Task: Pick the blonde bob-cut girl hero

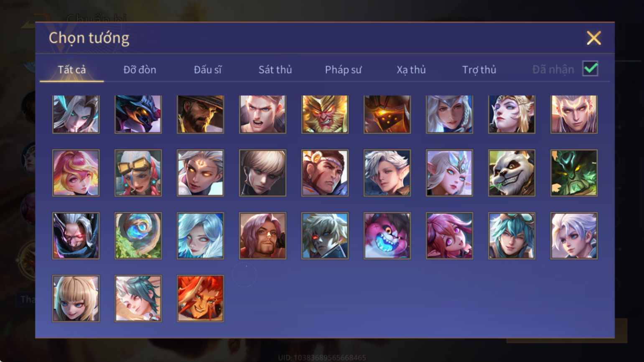Action: tap(76, 298)
